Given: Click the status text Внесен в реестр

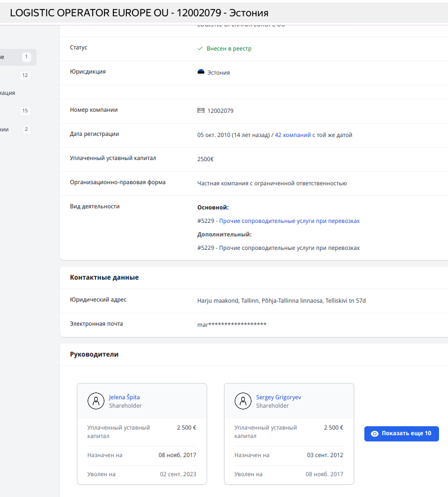Looking at the screenshot, I should [228, 48].
